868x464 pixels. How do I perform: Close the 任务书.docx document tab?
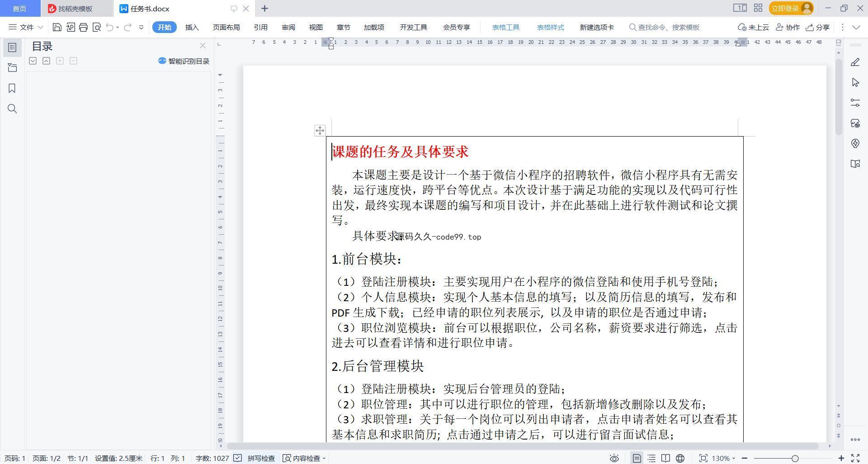(x=246, y=8)
